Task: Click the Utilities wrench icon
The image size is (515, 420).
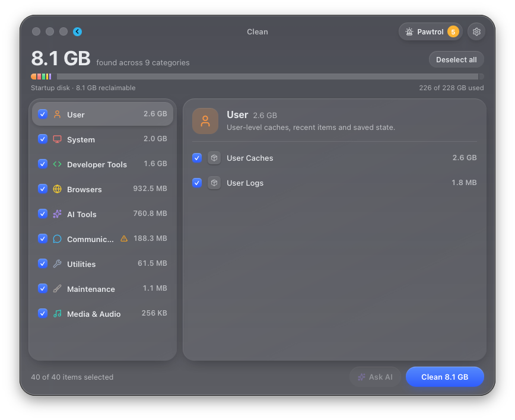Action: (x=57, y=264)
